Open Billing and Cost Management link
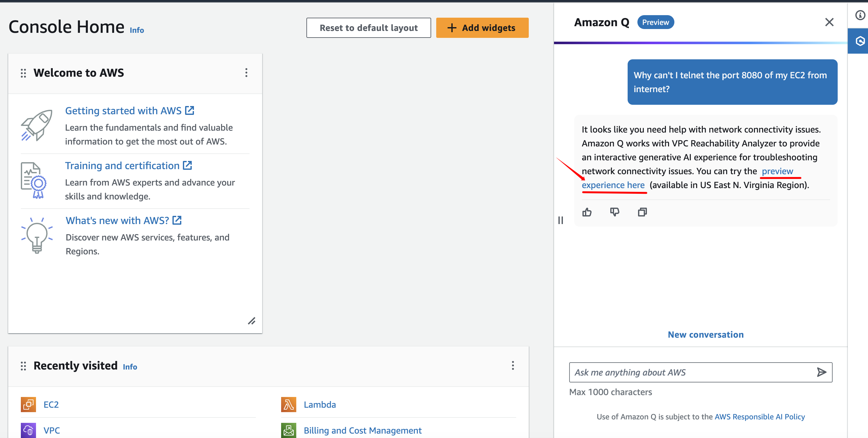 (363, 431)
